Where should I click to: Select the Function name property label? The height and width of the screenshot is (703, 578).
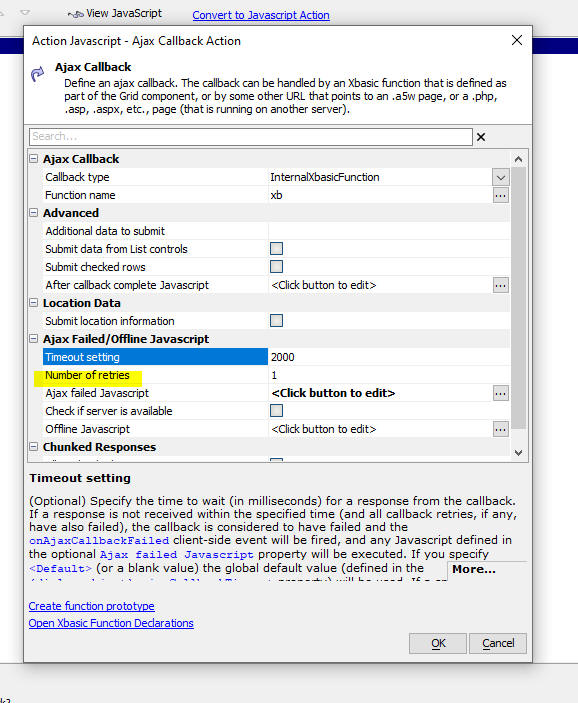(x=80, y=195)
